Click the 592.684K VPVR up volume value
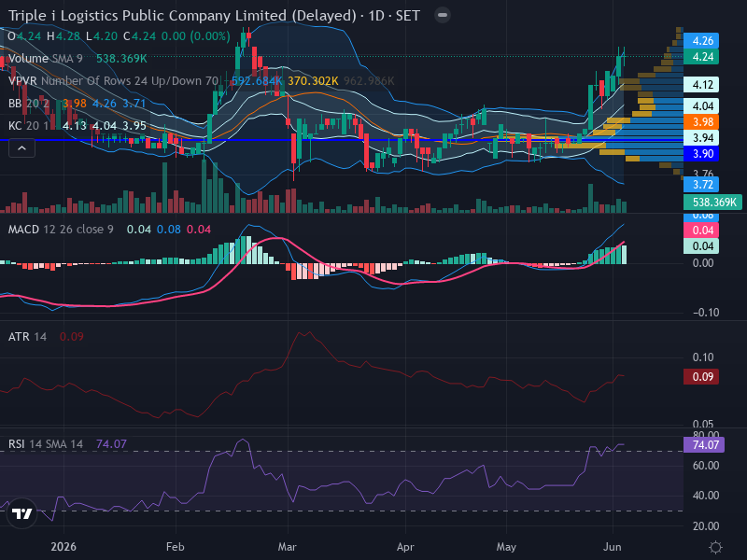This screenshot has width=747, height=560. coord(257,81)
